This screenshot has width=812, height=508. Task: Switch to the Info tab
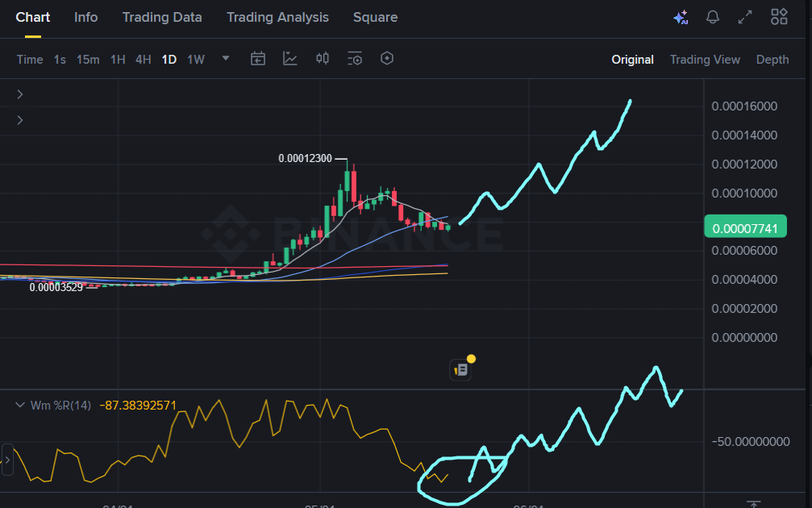[x=86, y=17]
